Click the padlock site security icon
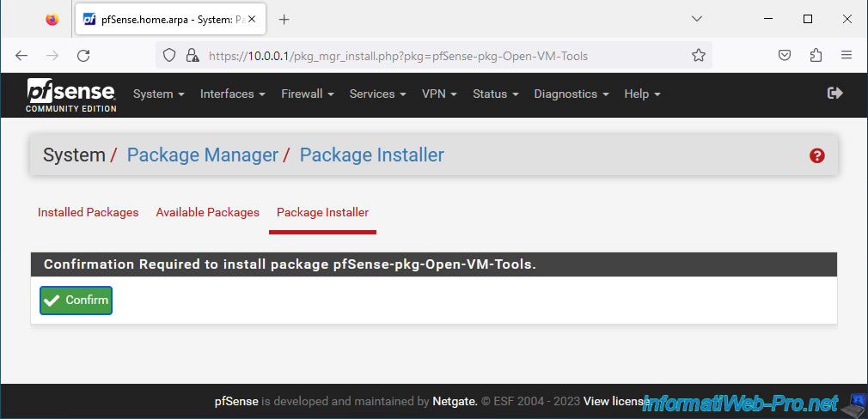 (193, 55)
